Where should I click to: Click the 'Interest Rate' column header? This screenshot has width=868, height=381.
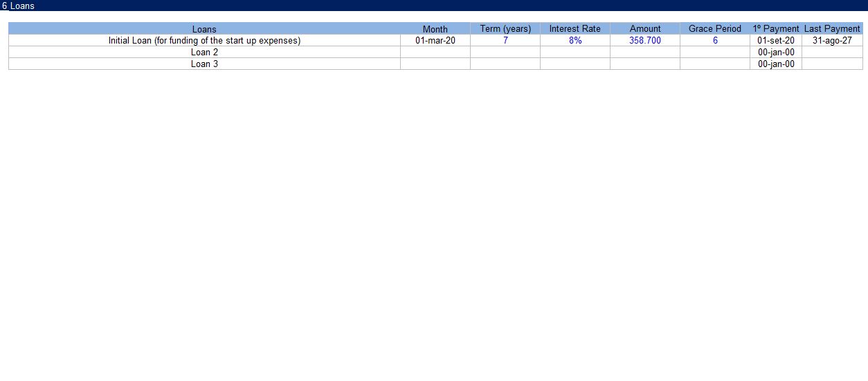(575, 29)
